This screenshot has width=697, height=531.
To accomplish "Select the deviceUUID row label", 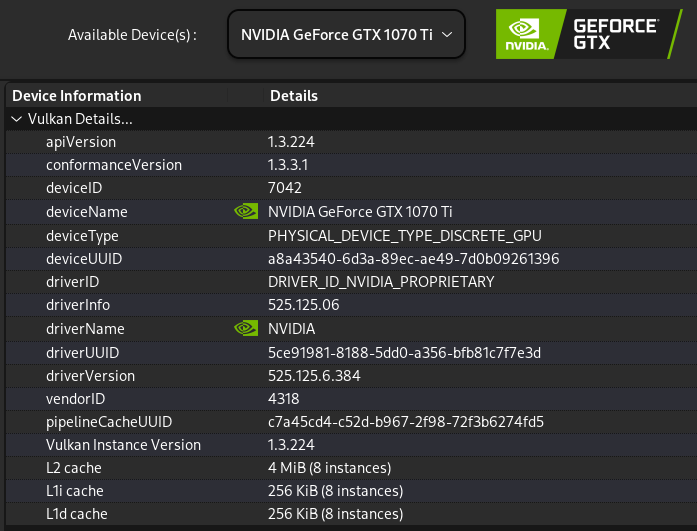I will click(x=84, y=259).
